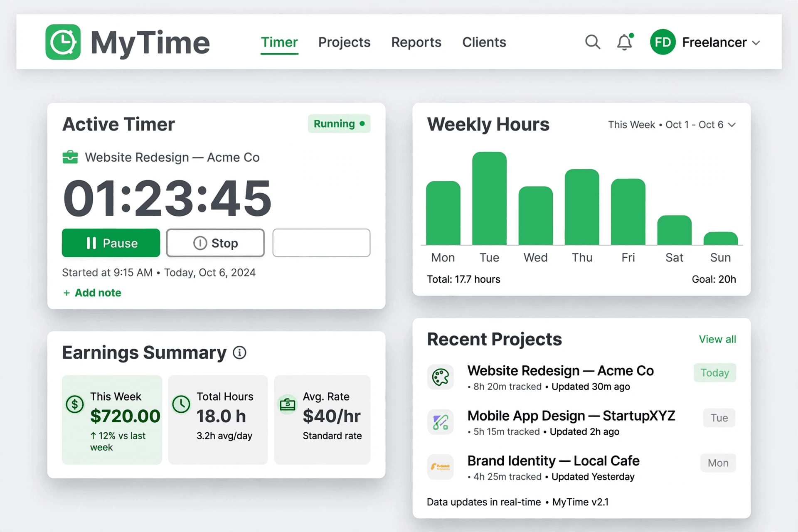798x532 pixels.
Task: Click the Mobile App Design project icon
Action: pos(441,422)
